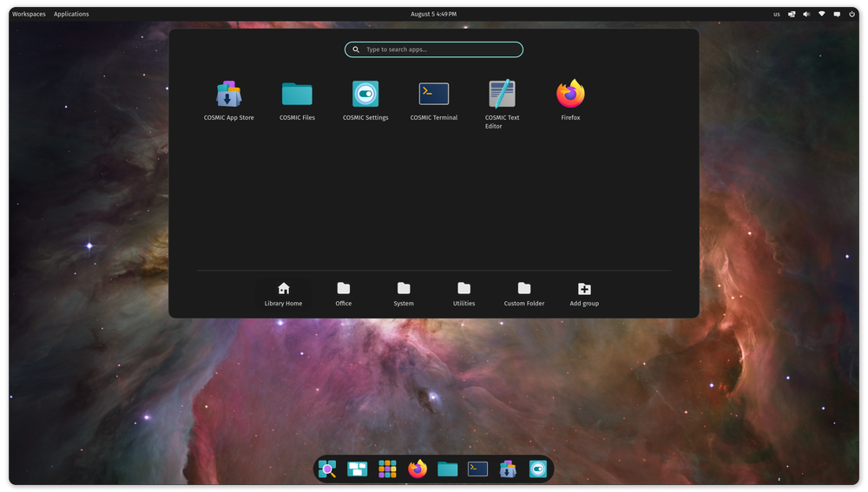Click the app search field
The height and width of the screenshot is (492, 868).
[x=433, y=49]
